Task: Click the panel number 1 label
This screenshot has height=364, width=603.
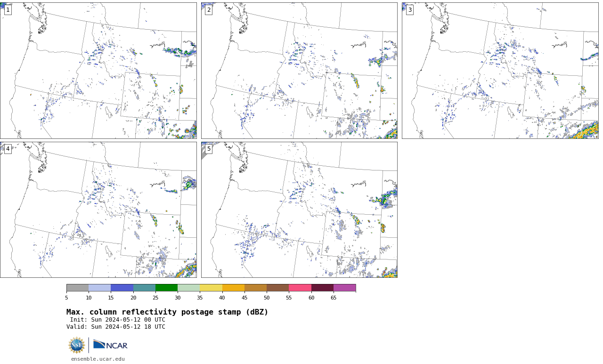Action: point(8,10)
